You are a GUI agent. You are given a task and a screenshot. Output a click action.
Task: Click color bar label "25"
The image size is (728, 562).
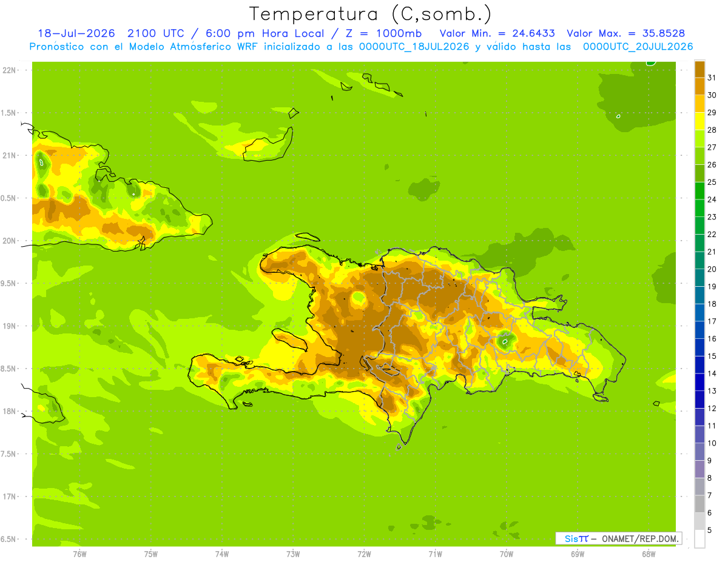tap(712, 182)
